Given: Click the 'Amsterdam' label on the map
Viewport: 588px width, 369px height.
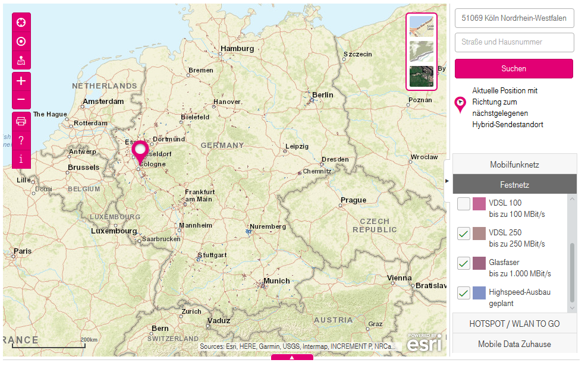Looking at the screenshot, I should pos(103,102).
